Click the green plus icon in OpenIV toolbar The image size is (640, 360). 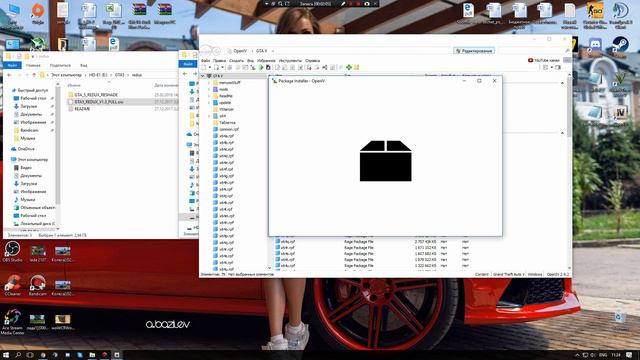[x=349, y=67]
